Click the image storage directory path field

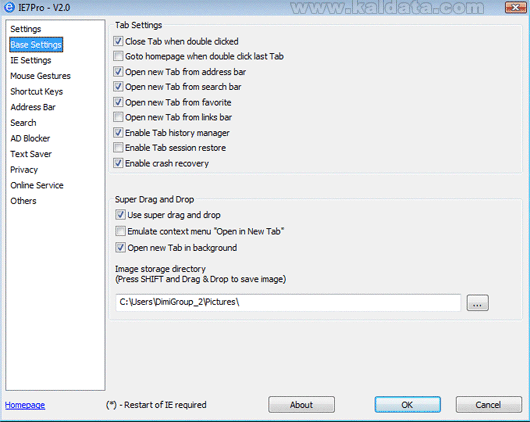point(288,302)
